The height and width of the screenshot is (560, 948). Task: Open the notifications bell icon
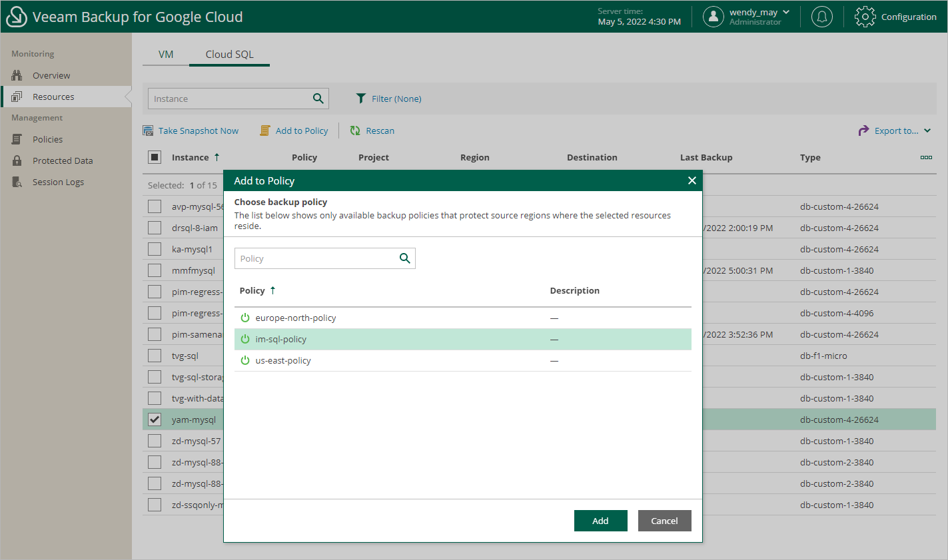point(822,17)
